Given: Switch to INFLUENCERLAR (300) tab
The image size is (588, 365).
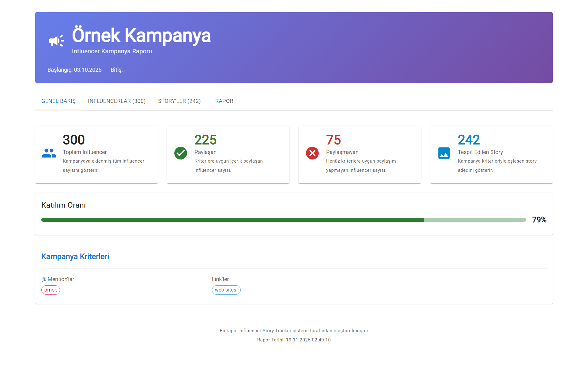Looking at the screenshot, I should coord(117,101).
